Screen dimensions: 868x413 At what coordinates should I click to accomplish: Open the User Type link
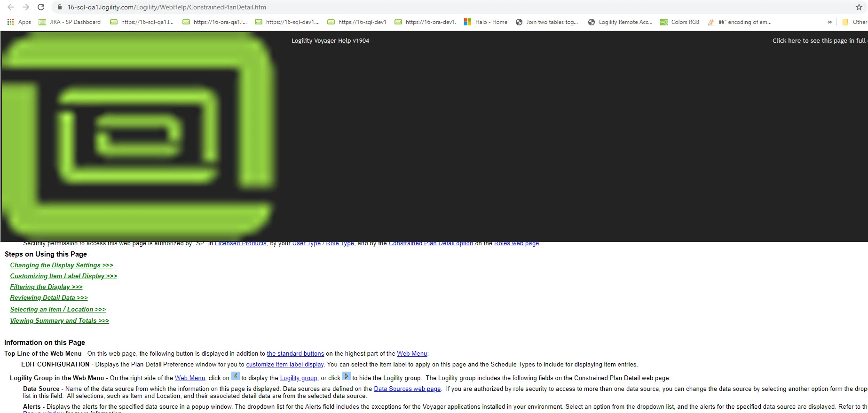pyautogui.click(x=306, y=243)
